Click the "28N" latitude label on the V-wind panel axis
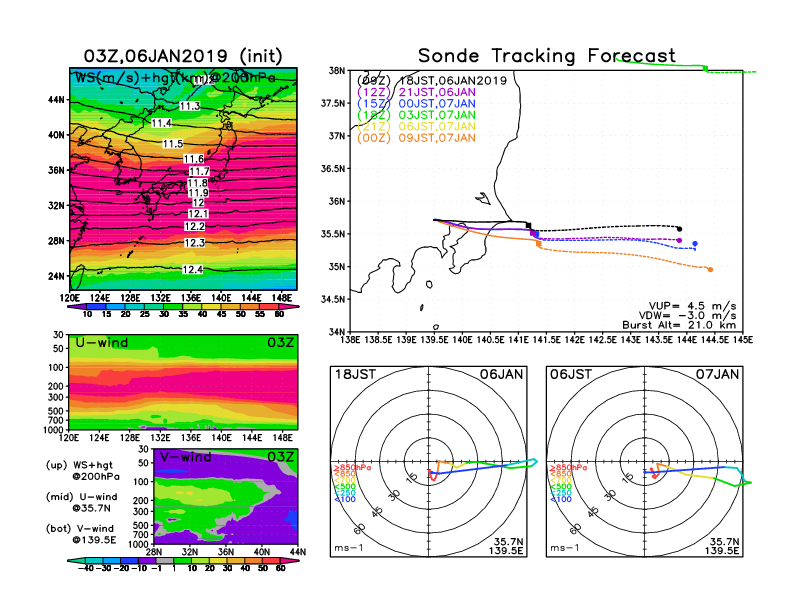This screenshot has width=792, height=612. [154, 552]
